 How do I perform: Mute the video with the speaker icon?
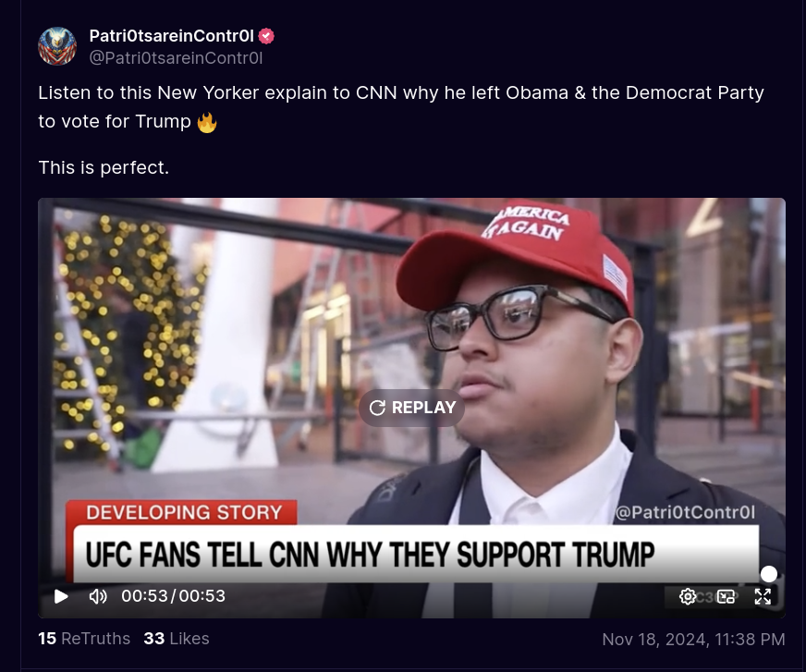click(x=98, y=596)
